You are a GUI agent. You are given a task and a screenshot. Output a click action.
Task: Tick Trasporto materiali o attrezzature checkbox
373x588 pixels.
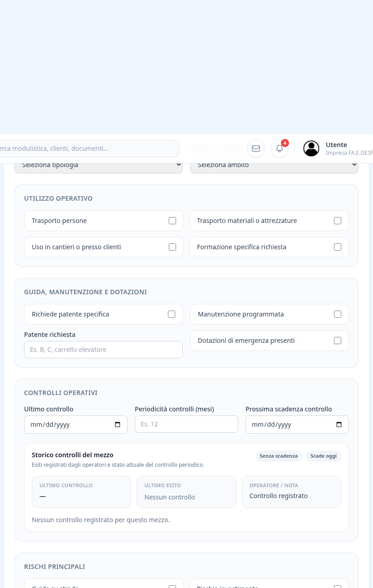tap(338, 221)
